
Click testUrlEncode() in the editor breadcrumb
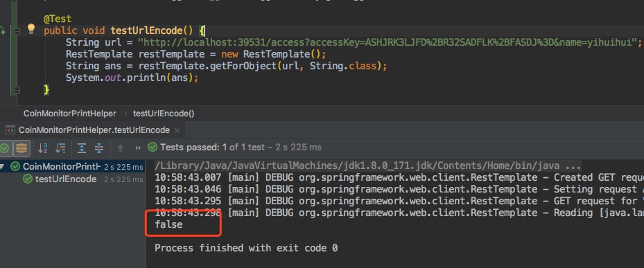pos(164,114)
